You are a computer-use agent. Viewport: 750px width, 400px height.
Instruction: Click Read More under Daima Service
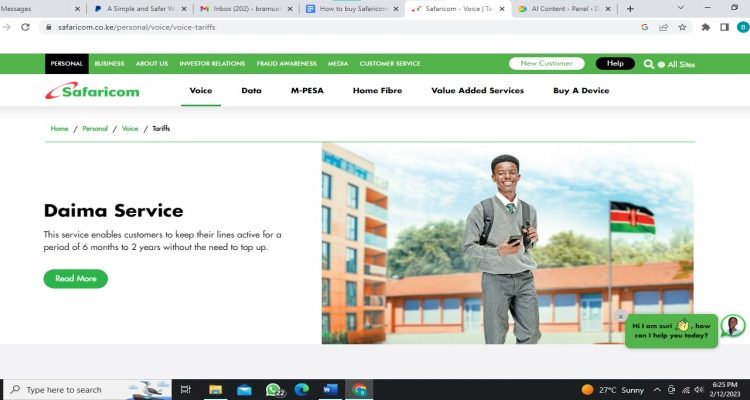point(76,278)
